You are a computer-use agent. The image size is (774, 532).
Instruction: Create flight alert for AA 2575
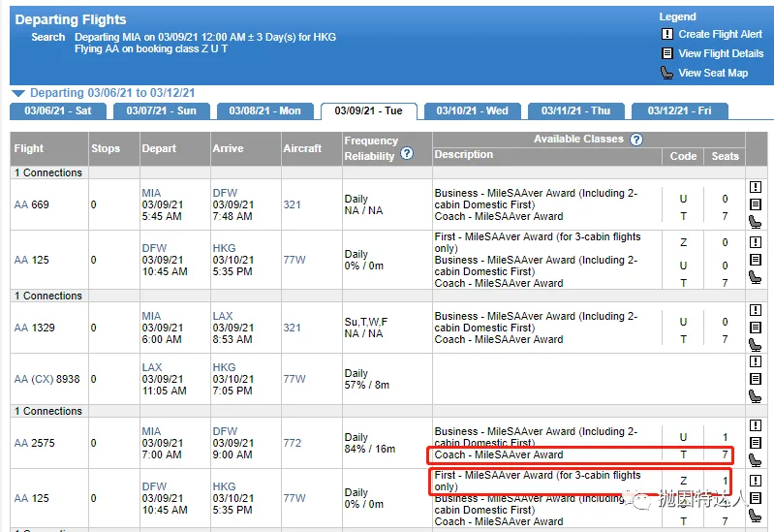pos(756,425)
